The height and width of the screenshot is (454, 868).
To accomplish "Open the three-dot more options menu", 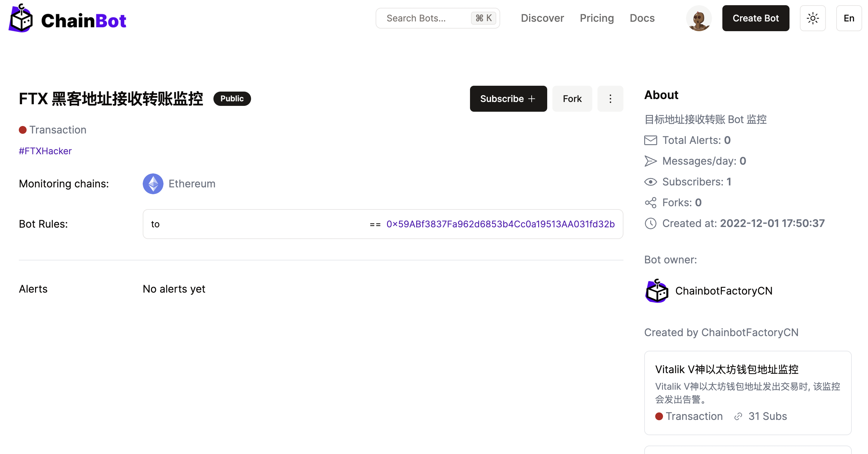I will (610, 99).
